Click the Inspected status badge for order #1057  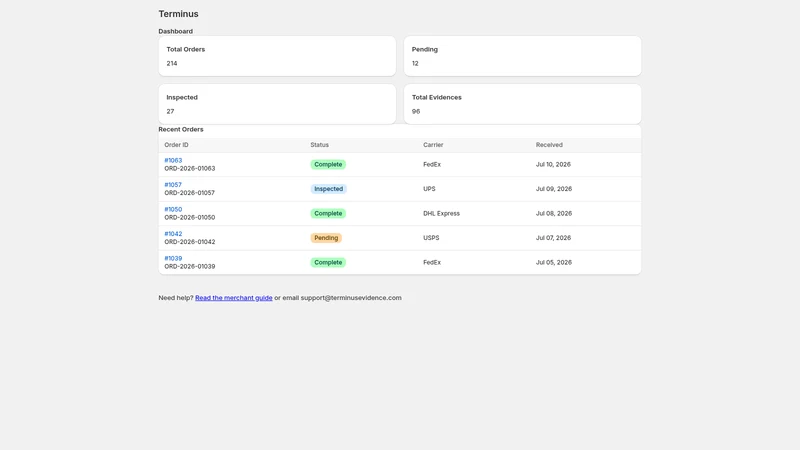329,189
